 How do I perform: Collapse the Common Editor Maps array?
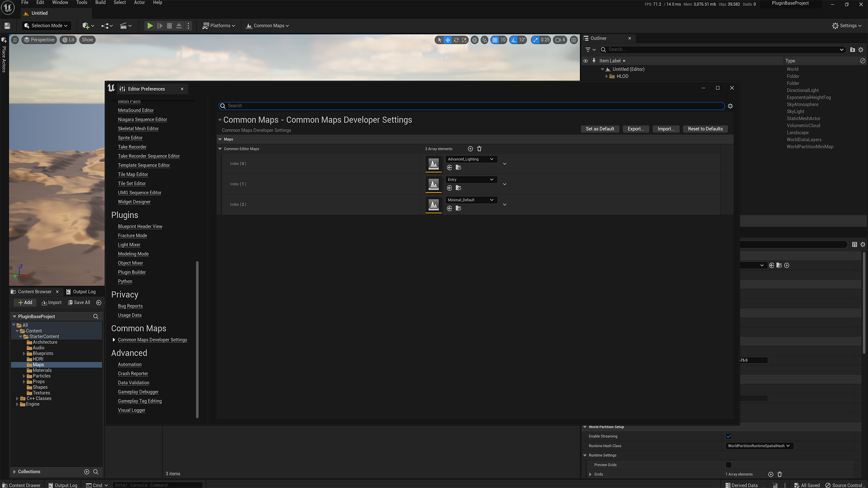[220, 149]
